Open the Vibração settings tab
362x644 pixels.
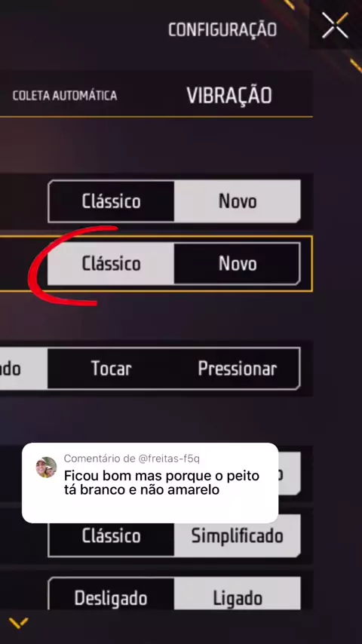pos(229,95)
